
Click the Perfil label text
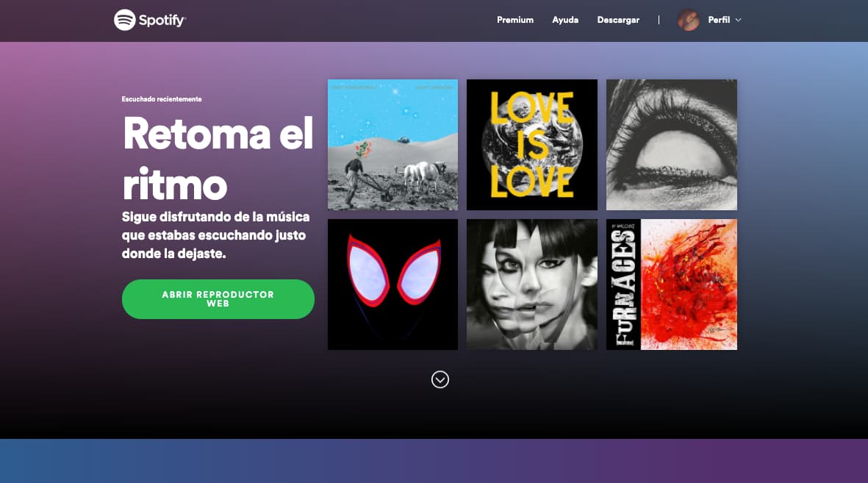tap(719, 20)
